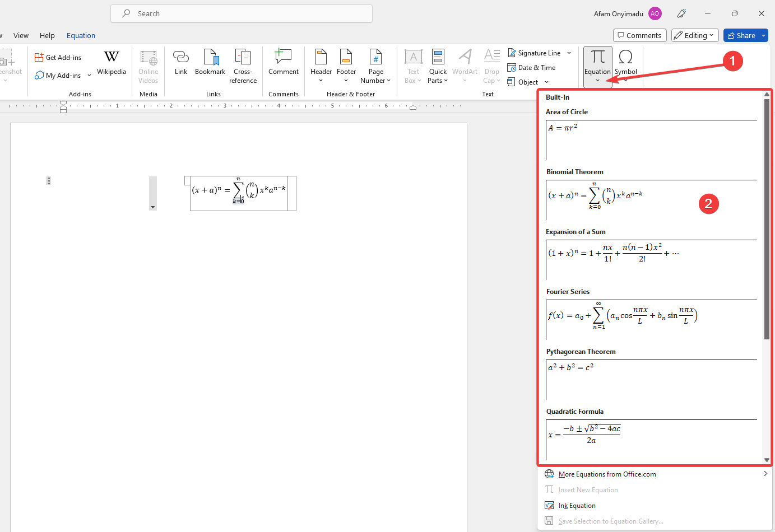Screen dimensions: 775x532
Task: Open the Comments pane button
Action: (x=639, y=35)
